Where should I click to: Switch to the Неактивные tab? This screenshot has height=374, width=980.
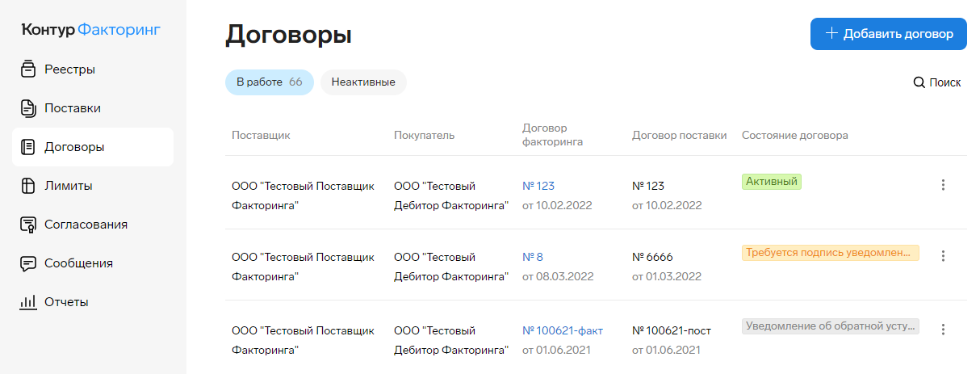tap(363, 82)
